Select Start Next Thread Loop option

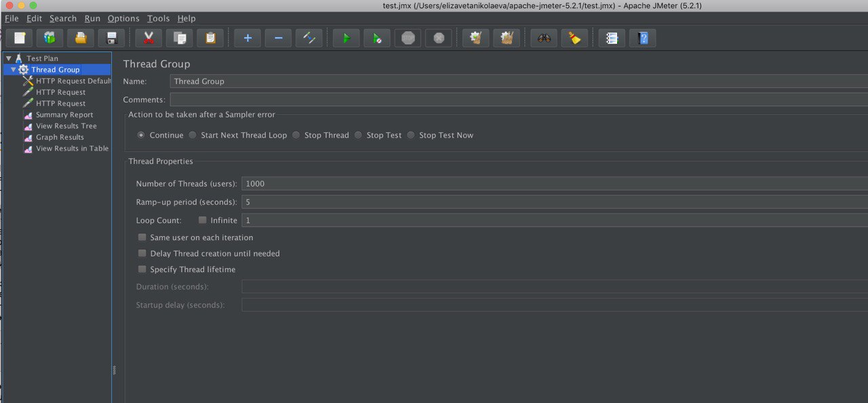coord(193,135)
